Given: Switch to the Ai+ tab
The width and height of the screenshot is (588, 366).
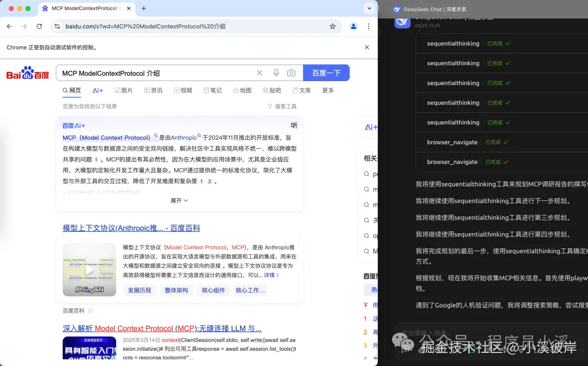Looking at the screenshot, I should pos(97,90).
